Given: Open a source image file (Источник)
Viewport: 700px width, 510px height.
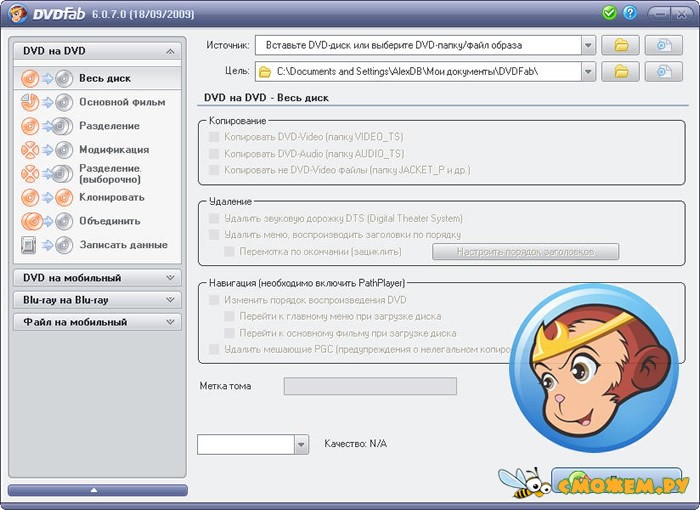Looking at the screenshot, I should (x=664, y=45).
